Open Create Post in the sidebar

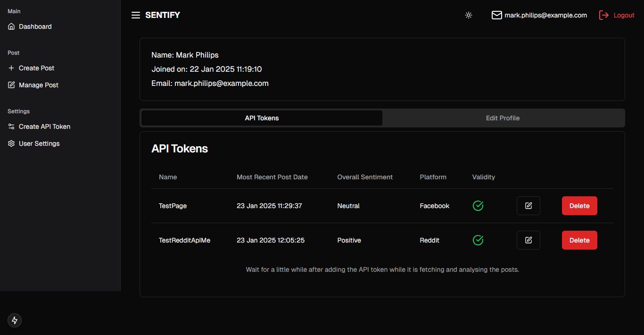pos(36,68)
